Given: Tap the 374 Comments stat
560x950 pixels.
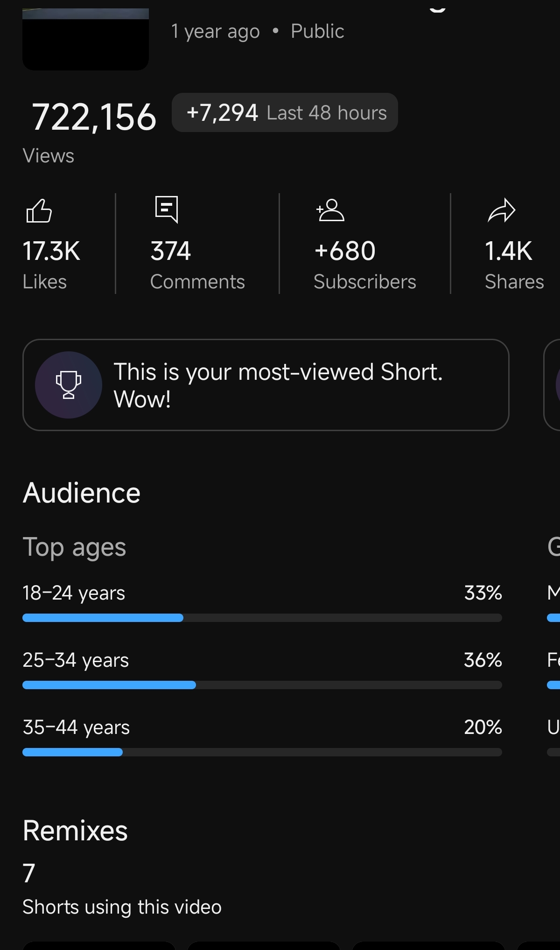Looking at the screenshot, I should click(x=197, y=264).
